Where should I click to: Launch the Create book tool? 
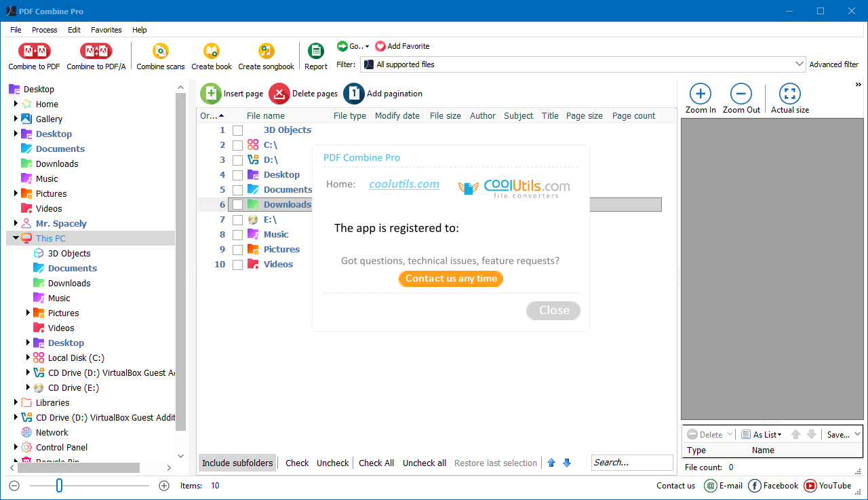click(211, 52)
